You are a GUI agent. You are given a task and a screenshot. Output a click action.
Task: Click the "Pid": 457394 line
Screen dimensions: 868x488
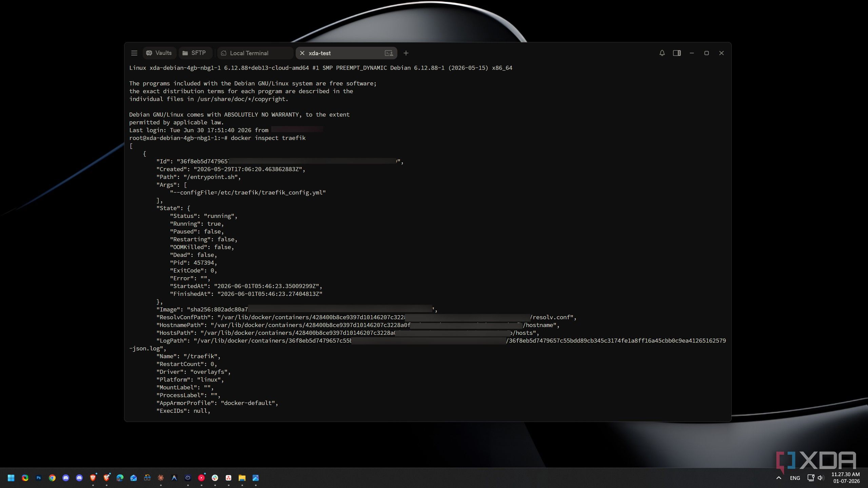click(x=193, y=263)
